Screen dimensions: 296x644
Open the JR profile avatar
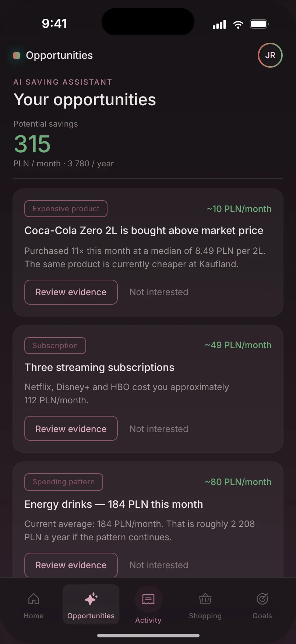270,55
